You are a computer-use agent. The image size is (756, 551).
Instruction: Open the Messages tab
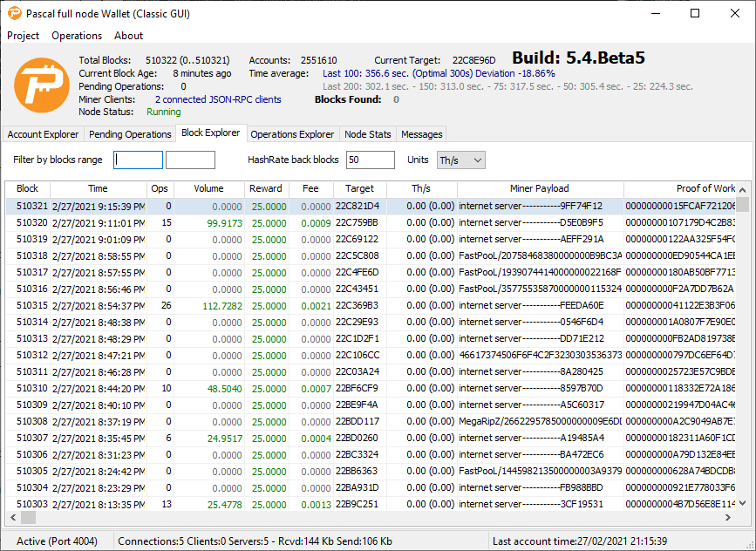coord(421,134)
